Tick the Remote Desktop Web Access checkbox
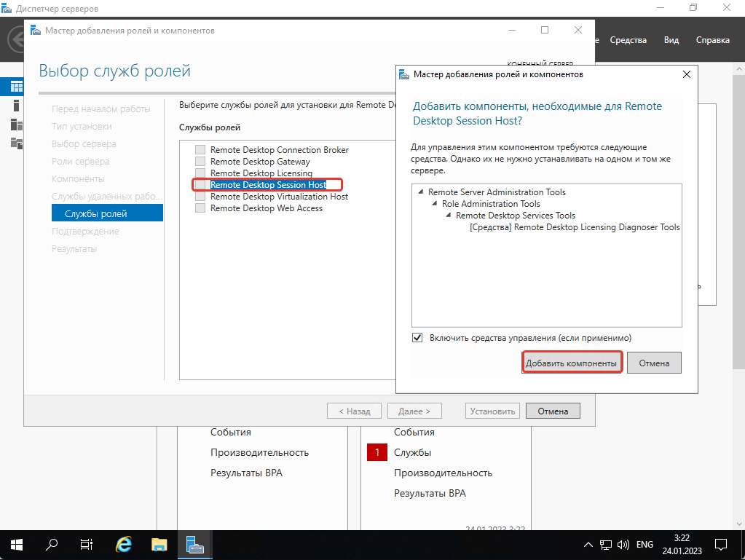Screen dimensions: 745x560 pos(200,208)
